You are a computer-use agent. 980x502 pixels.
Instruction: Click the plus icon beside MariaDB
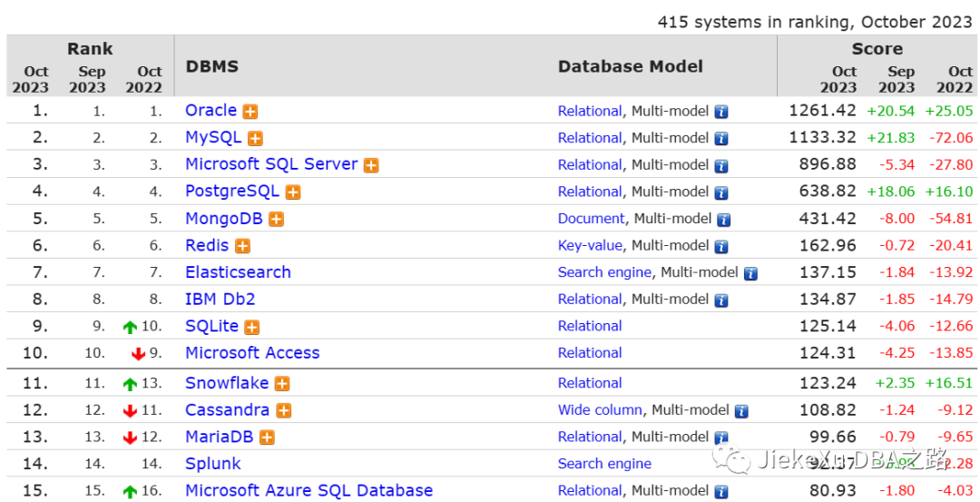[x=267, y=438]
